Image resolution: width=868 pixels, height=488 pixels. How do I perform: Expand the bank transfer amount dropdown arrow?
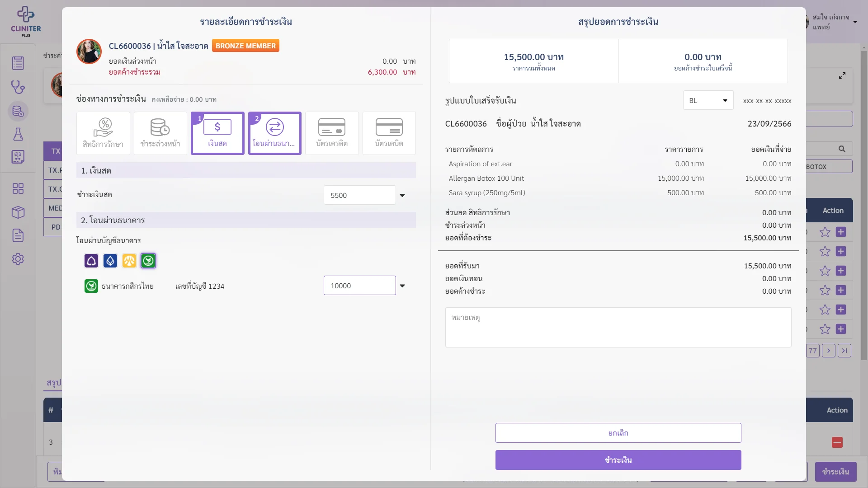[x=402, y=286]
